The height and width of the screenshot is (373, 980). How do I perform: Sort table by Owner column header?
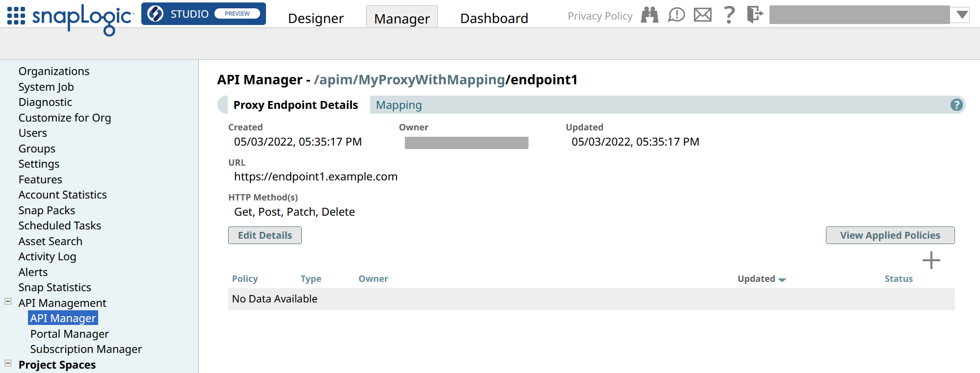point(373,278)
